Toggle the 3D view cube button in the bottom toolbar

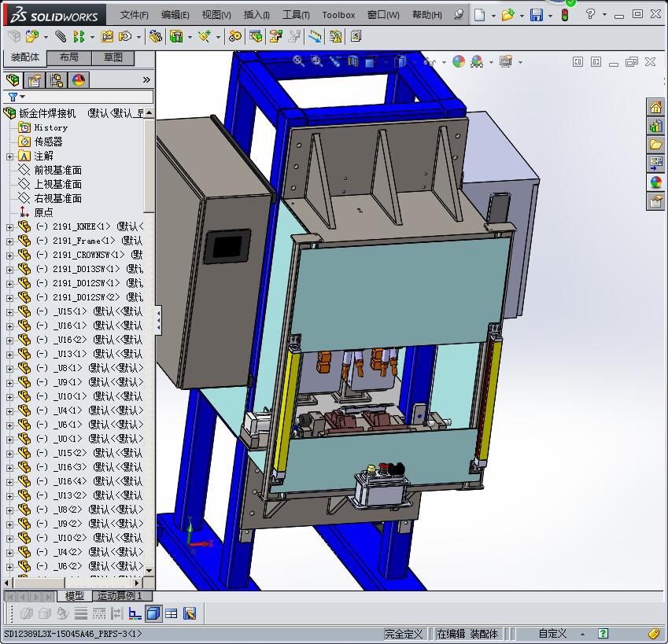tap(153, 613)
